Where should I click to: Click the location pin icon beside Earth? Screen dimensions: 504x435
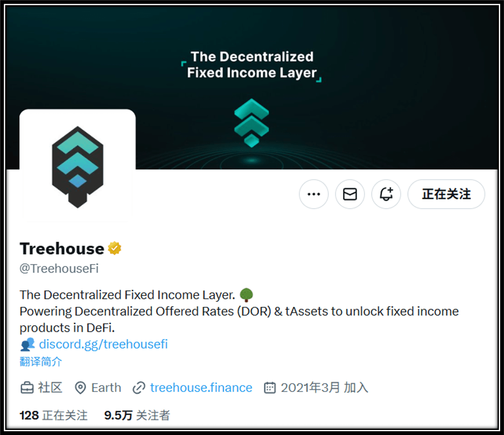point(80,387)
